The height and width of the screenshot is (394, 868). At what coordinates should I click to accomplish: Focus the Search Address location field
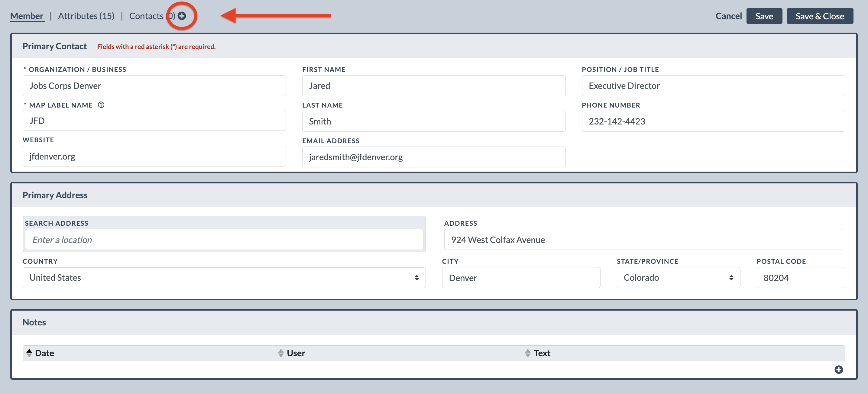(224, 239)
